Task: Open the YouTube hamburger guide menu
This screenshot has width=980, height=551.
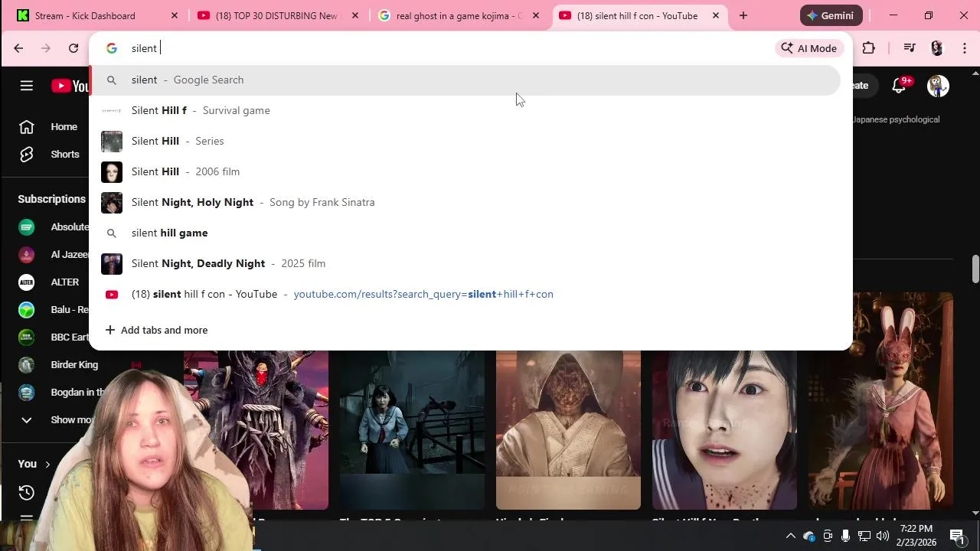Action: (x=27, y=86)
